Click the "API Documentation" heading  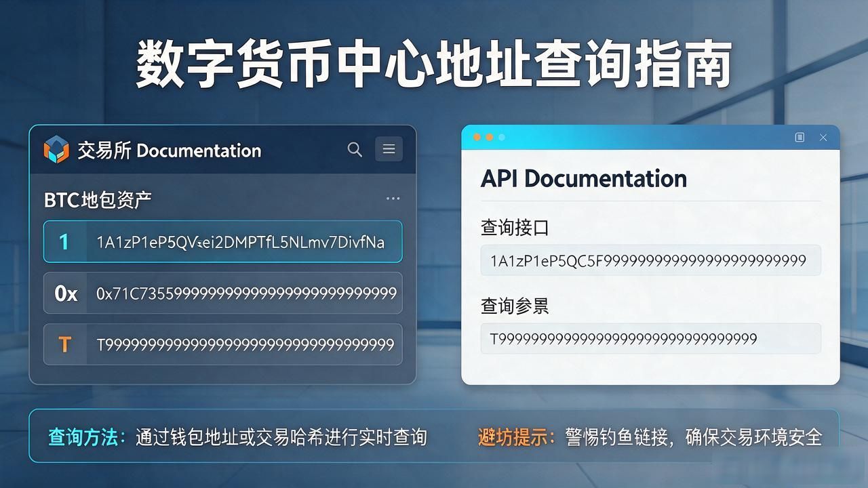(584, 178)
